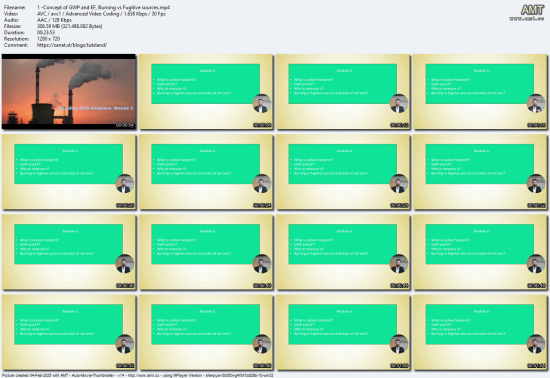Select second thumbnail in the second row
This screenshot has width=550, height=378.
click(x=206, y=172)
